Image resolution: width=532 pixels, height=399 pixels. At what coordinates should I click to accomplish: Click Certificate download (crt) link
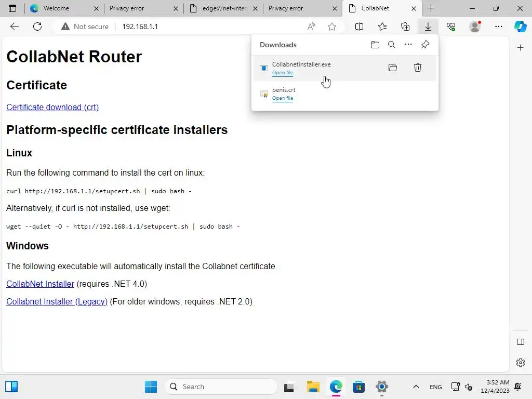tap(52, 107)
